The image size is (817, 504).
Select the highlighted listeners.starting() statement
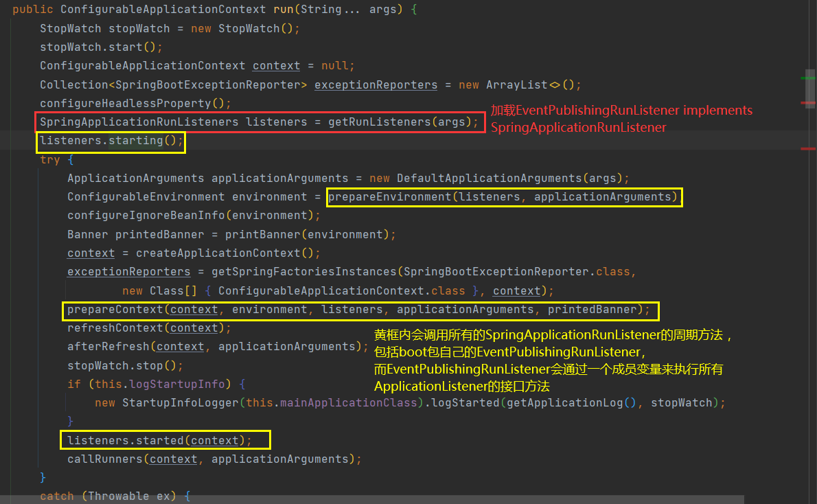click(110, 140)
